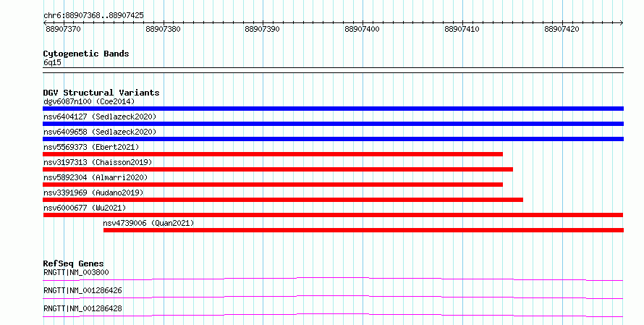Click the blue bar under nsv6404127
644x325 pixels.
click(x=333, y=124)
